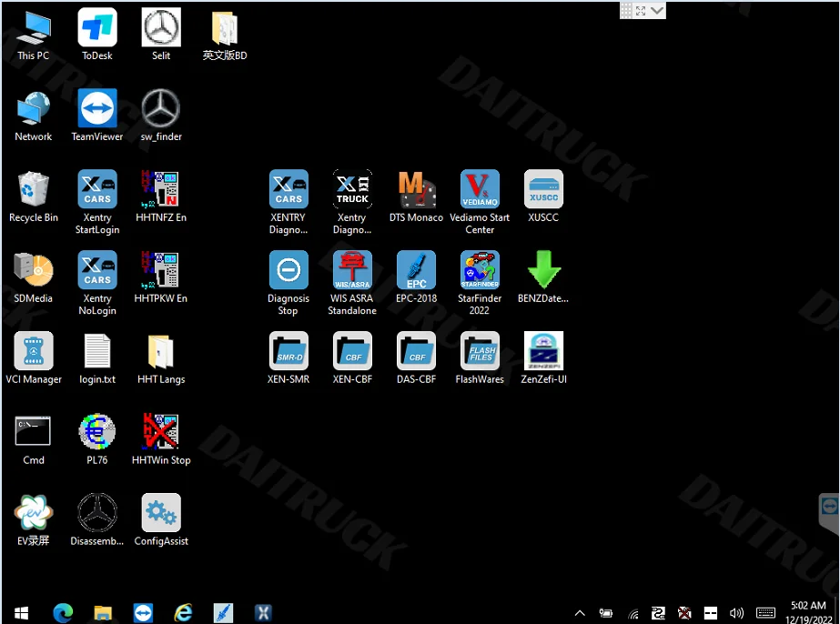This screenshot has height=624, width=840.
Task: Click the Diagnosis Stop icon
Action: [x=288, y=283]
